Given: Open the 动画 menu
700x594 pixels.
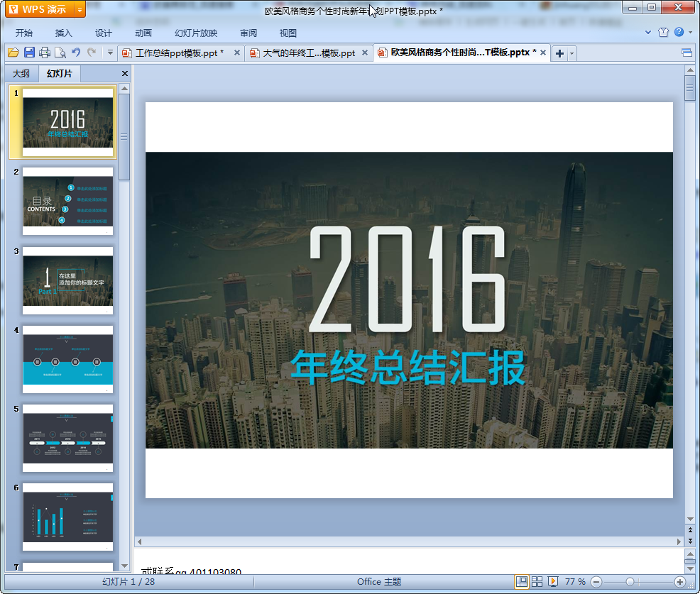Looking at the screenshot, I should click(x=143, y=33).
